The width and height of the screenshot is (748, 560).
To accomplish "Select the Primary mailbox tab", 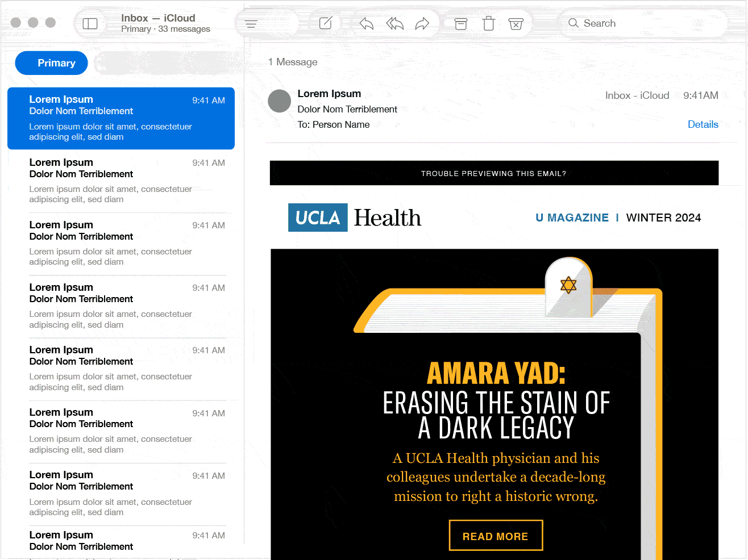I will [51, 63].
